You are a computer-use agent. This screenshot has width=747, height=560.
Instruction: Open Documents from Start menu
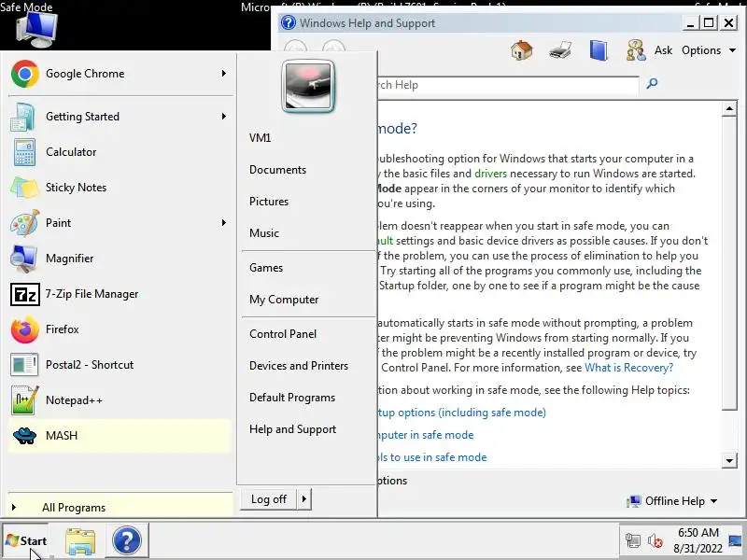[x=277, y=170]
